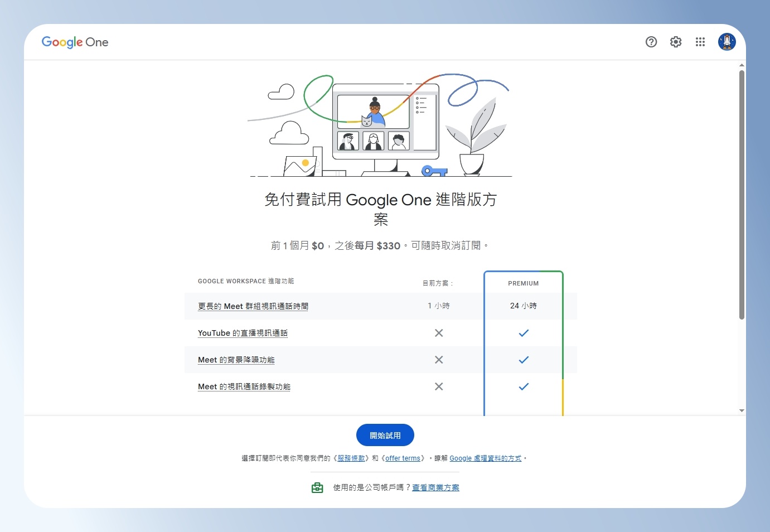Open the 查看商業方案 link
Viewport: 770px width, 532px height.
tap(435, 487)
